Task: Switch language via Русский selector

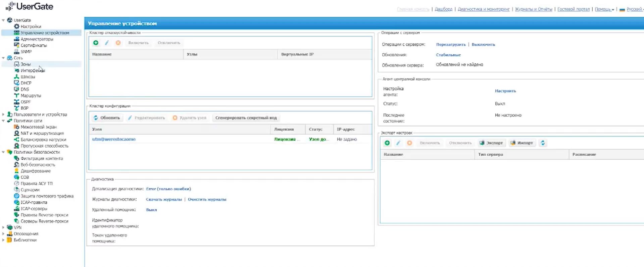Action: point(632,9)
